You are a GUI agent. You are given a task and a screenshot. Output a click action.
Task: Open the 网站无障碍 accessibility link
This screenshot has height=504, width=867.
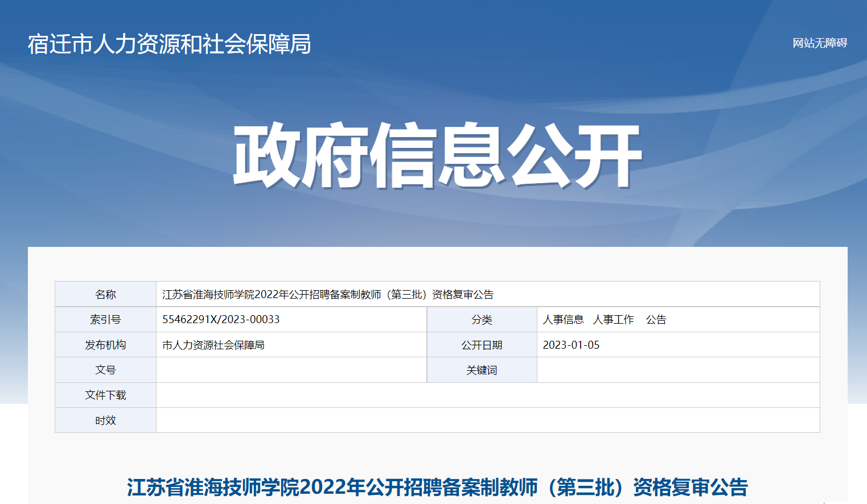819,43
